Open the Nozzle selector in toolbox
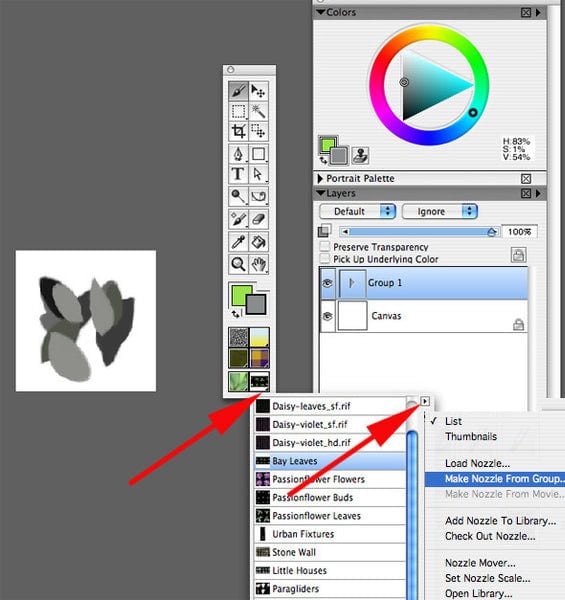565x600 pixels. click(259, 381)
